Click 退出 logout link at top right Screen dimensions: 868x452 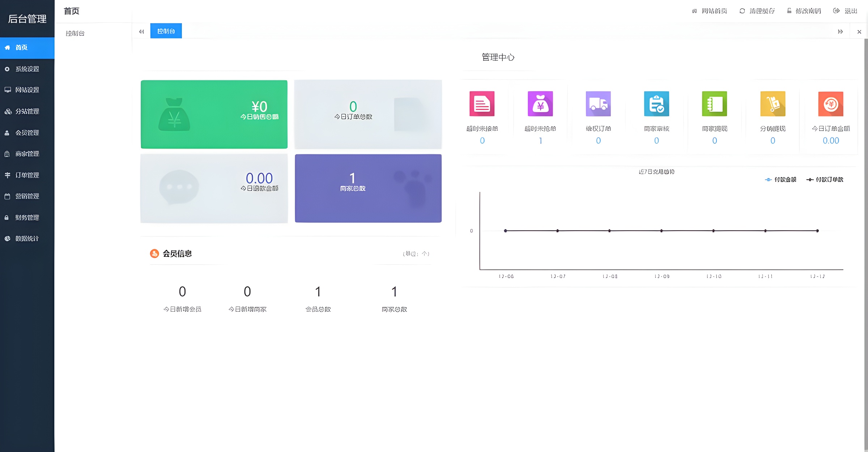pos(846,11)
